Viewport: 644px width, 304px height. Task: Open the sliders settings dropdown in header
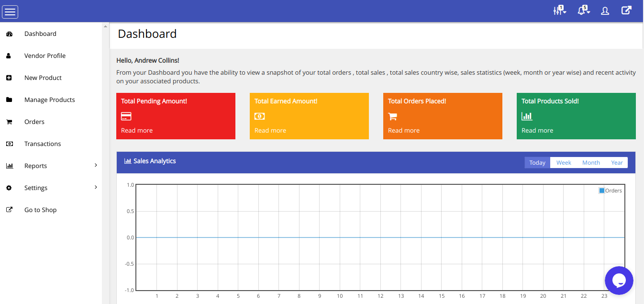click(x=559, y=11)
